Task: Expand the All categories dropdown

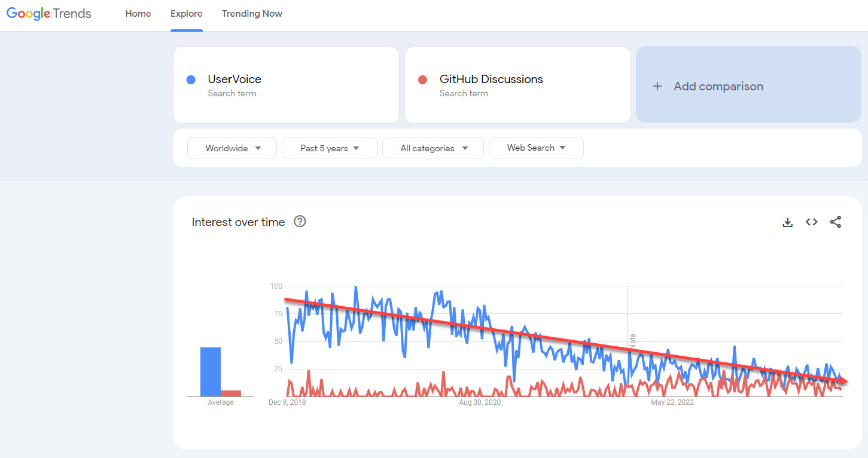Action: pyautogui.click(x=433, y=148)
